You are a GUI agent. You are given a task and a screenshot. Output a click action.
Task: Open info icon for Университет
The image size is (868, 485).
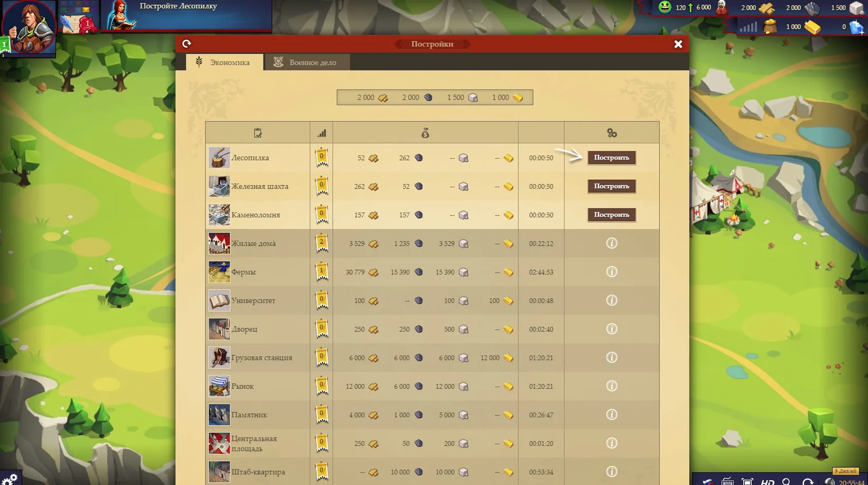click(x=612, y=300)
